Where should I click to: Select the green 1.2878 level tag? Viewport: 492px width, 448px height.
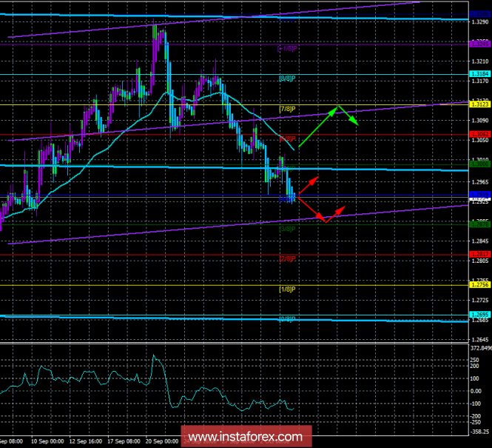pyautogui.click(x=480, y=224)
